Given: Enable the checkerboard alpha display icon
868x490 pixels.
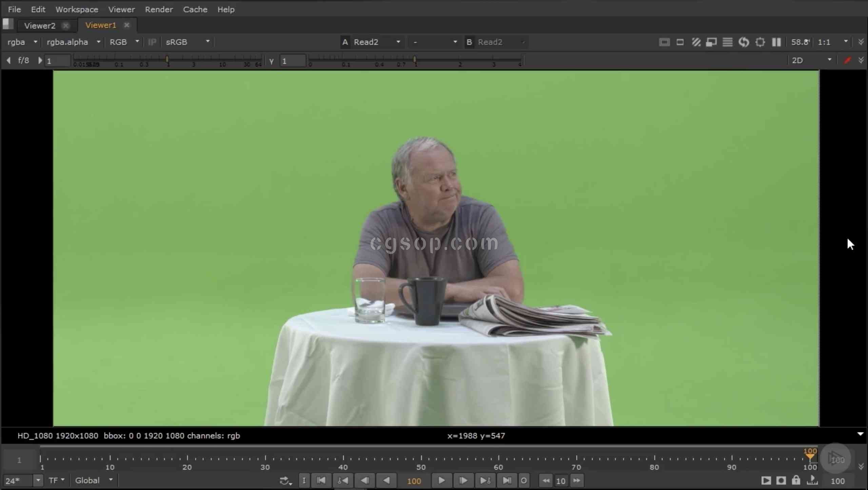Looking at the screenshot, I should (696, 42).
